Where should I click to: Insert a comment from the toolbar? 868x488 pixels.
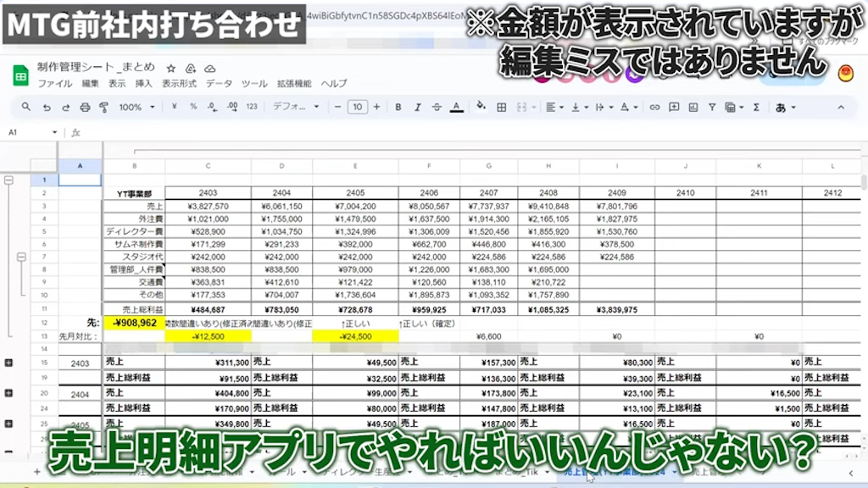click(673, 108)
